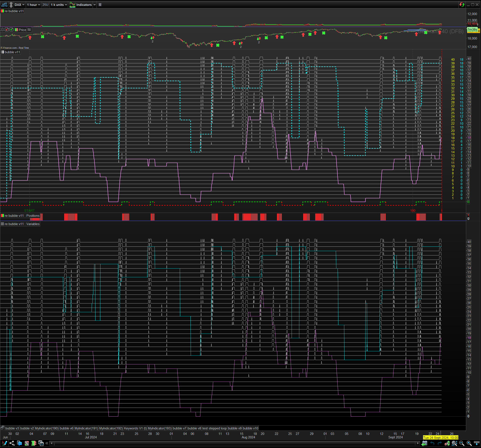The width and height of the screenshot is (481, 448).
Task: Click the horizontal scrollbar left arrow
Action: tap(52, 443)
